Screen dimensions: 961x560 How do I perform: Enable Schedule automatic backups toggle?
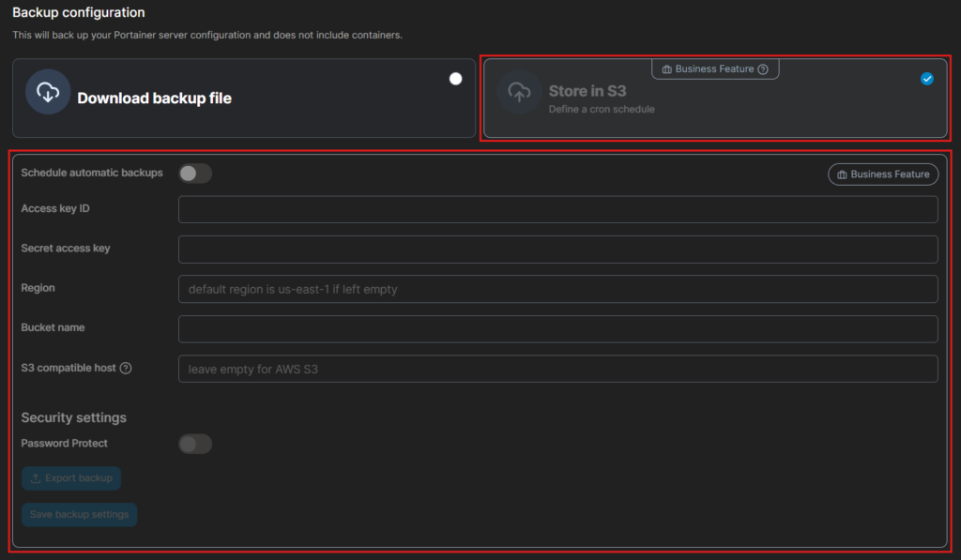(195, 174)
